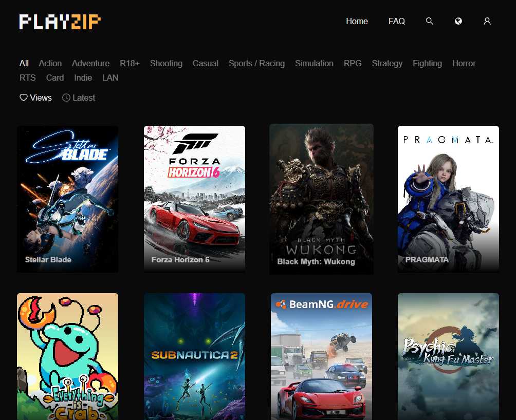Viewport: 516px width, 420px height.
Task: Open the Forza Horizon 6 game card
Action: (x=194, y=199)
